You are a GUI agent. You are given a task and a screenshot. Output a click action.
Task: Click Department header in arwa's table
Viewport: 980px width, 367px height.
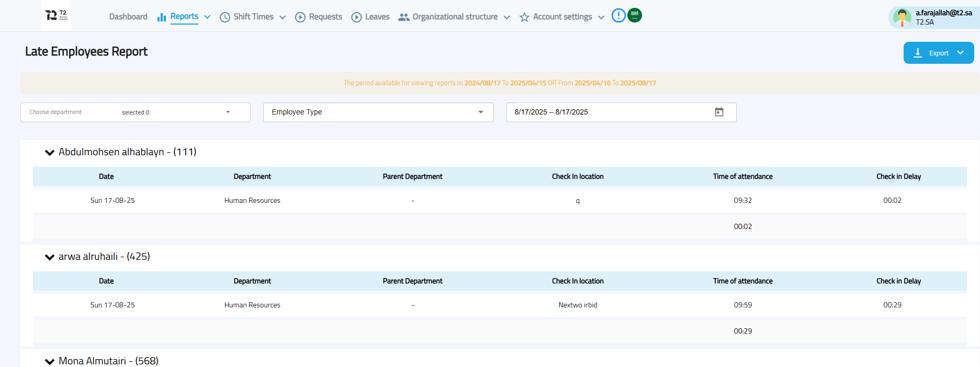(252, 281)
